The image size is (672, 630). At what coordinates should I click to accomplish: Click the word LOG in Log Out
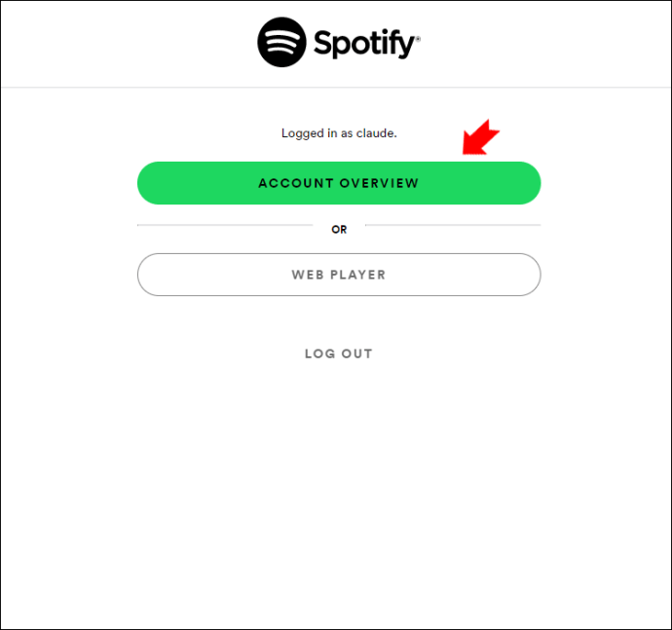pyautogui.click(x=319, y=353)
